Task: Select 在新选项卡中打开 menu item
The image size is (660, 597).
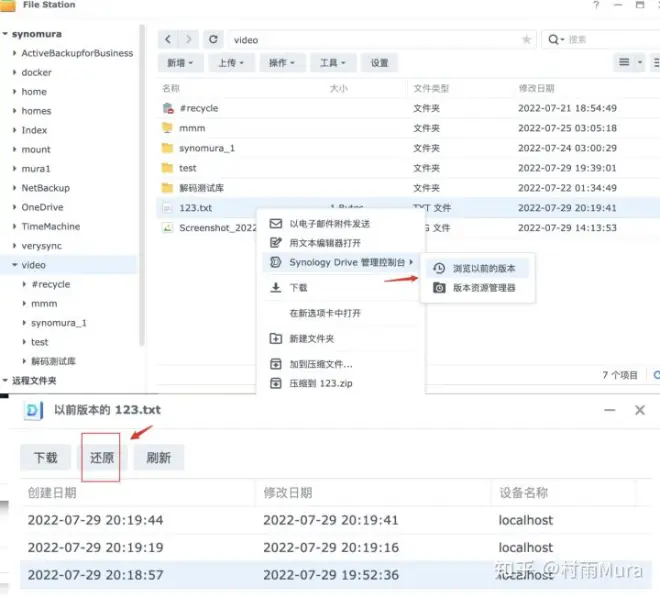Action: point(341,313)
